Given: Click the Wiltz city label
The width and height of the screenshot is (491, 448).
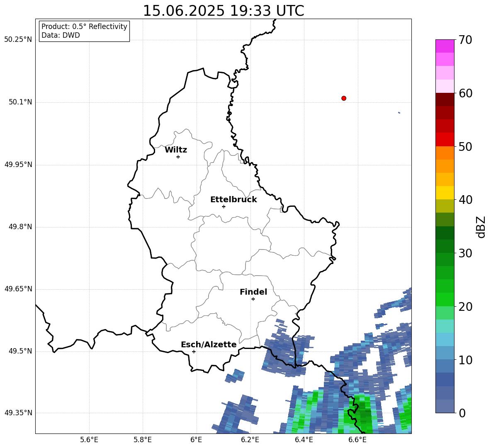Looking at the screenshot, I should [176, 150].
